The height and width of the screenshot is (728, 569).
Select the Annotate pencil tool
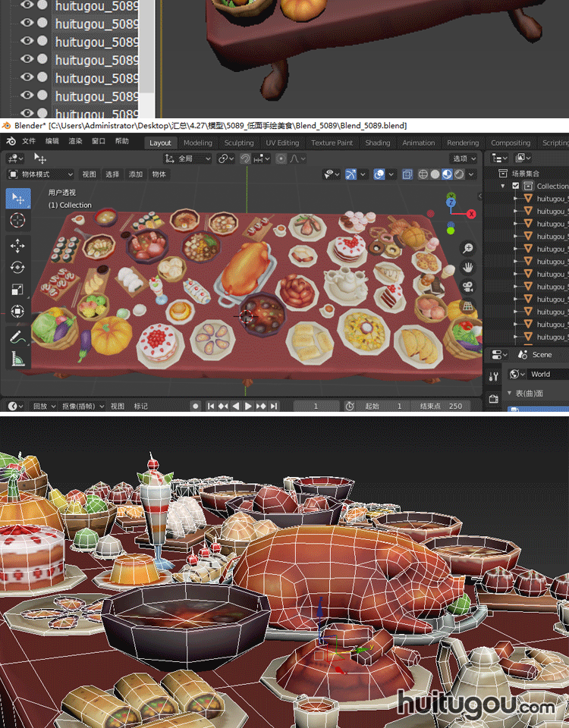(18, 337)
